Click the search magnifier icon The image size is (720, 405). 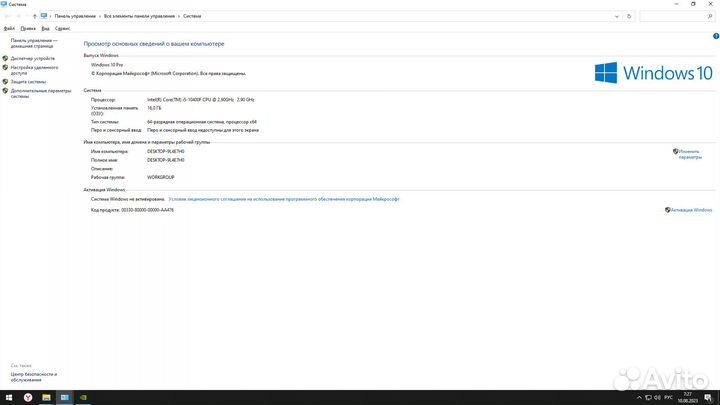pos(710,17)
